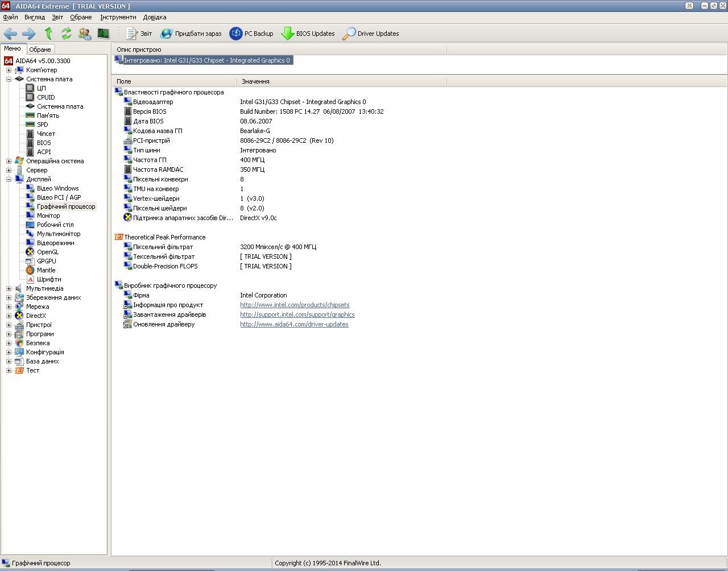Select the Шрифти tree item
728x571 pixels.
[x=49, y=279]
